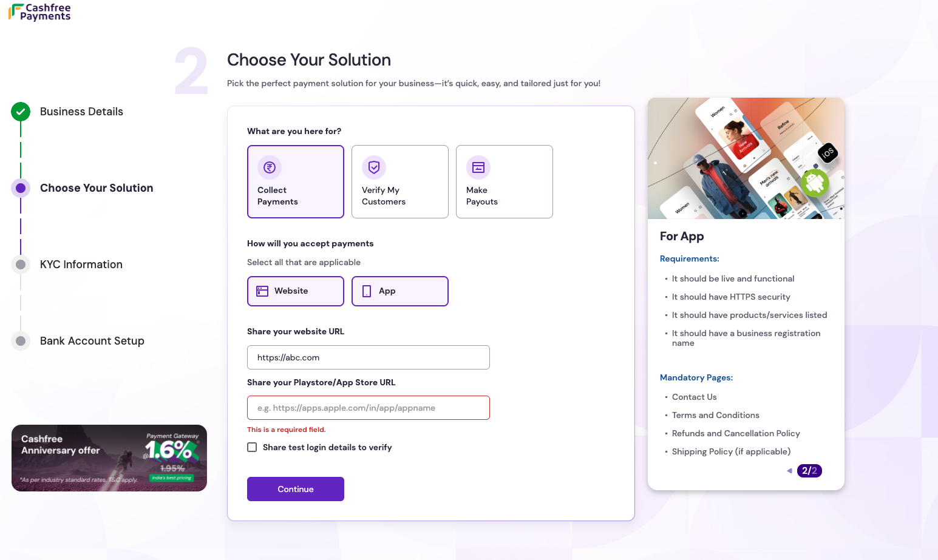938x560 pixels.
Task: Click the payout card icon in Make Payouts
Action: 478,167
